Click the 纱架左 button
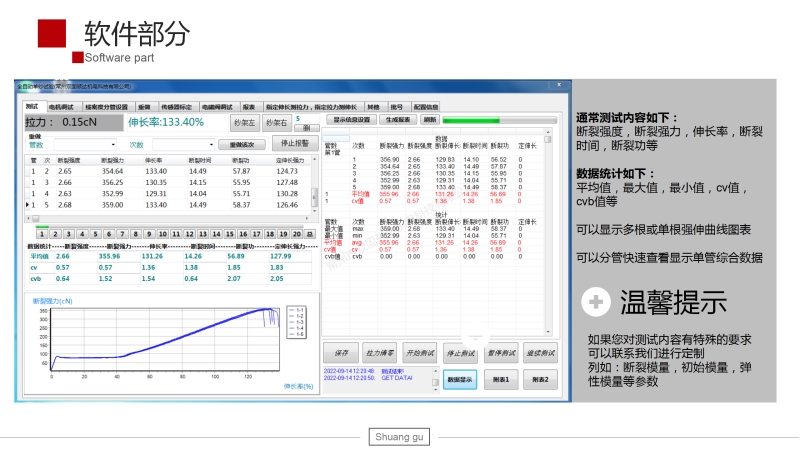This screenshot has width=800, height=450. (x=244, y=123)
